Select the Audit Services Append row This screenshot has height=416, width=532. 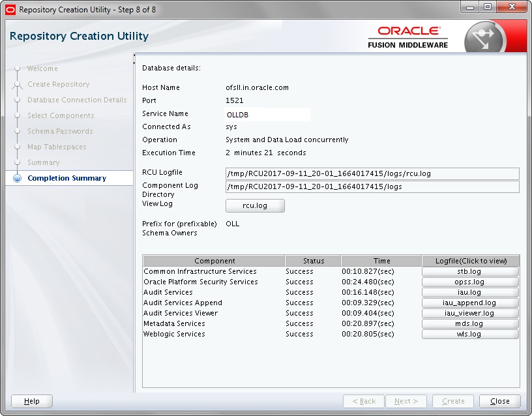tap(331, 303)
